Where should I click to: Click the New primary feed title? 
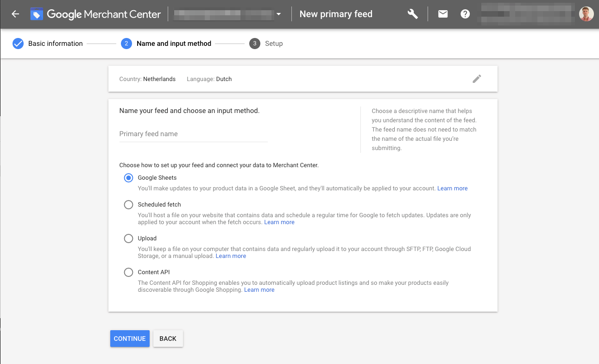(x=336, y=14)
